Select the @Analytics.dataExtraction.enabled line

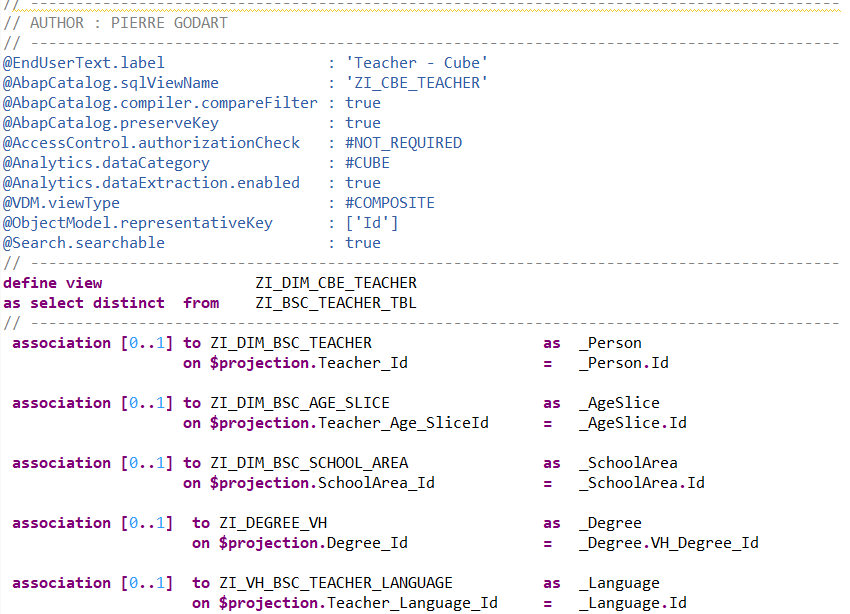tap(150, 182)
